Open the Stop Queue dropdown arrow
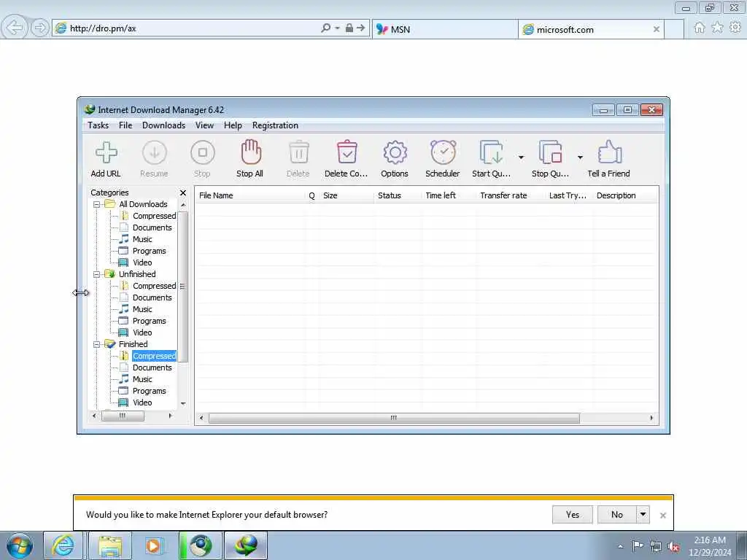Viewport: 747px width, 560px height. pos(580,157)
